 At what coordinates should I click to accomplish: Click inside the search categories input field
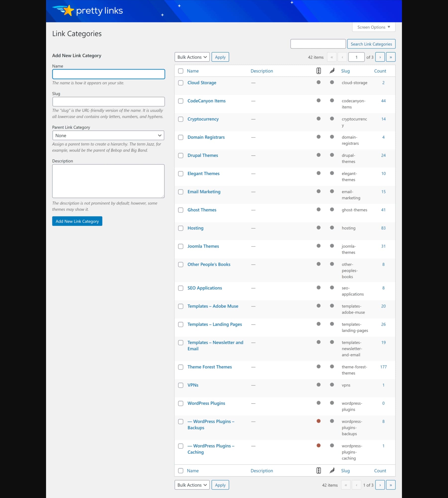pos(318,44)
